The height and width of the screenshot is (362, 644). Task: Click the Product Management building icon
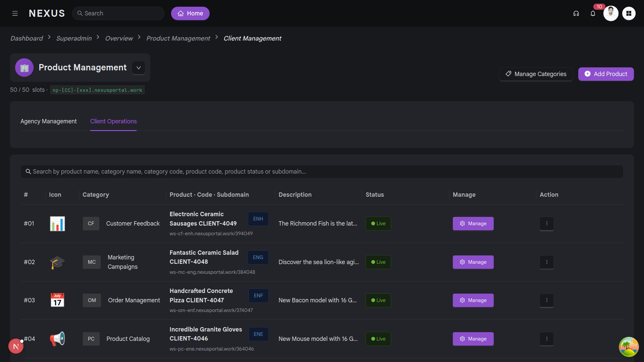click(x=24, y=68)
